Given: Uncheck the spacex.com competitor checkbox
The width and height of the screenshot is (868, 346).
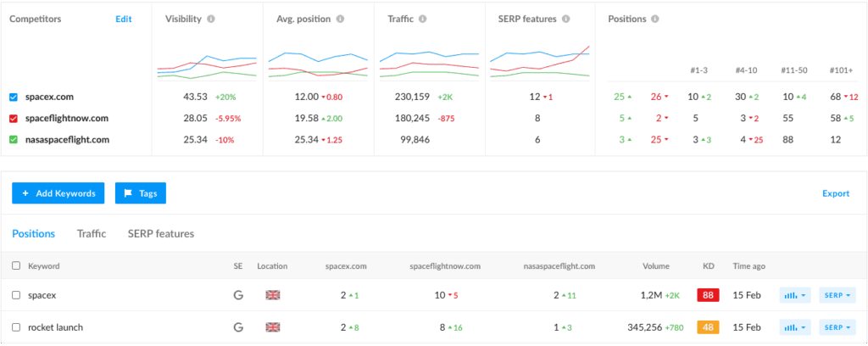Looking at the screenshot, I should tap(13, 97).
